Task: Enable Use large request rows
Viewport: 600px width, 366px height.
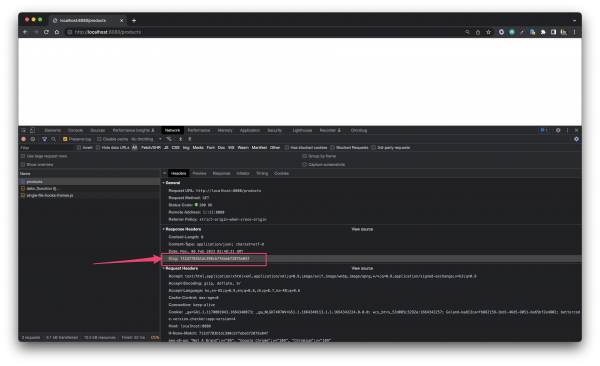Action: pyautogui.click(x=23, y=156)
